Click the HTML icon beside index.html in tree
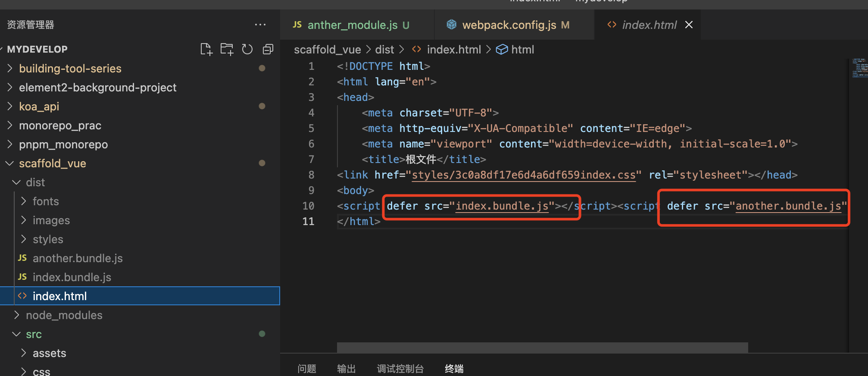 [x=22, y=296]
